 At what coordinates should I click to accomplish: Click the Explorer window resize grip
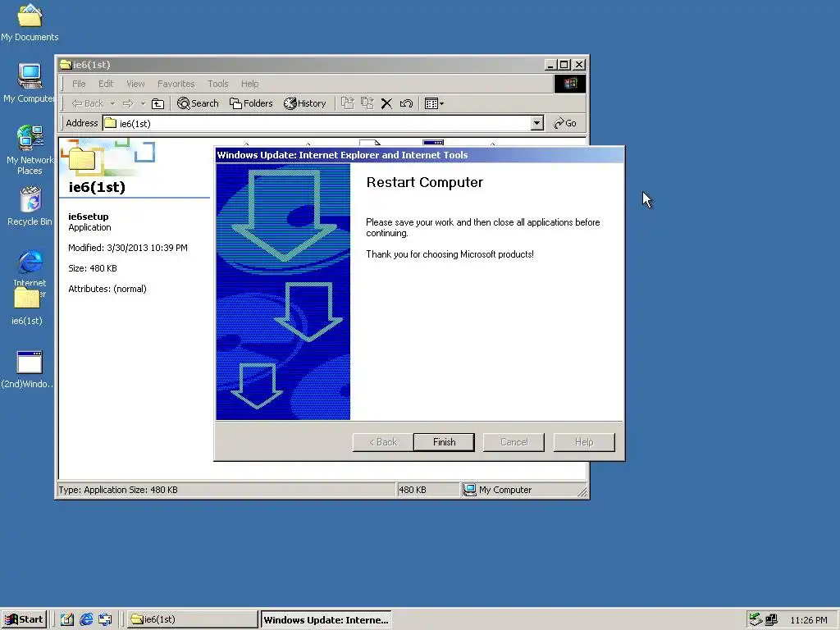(x=582, y=491)
